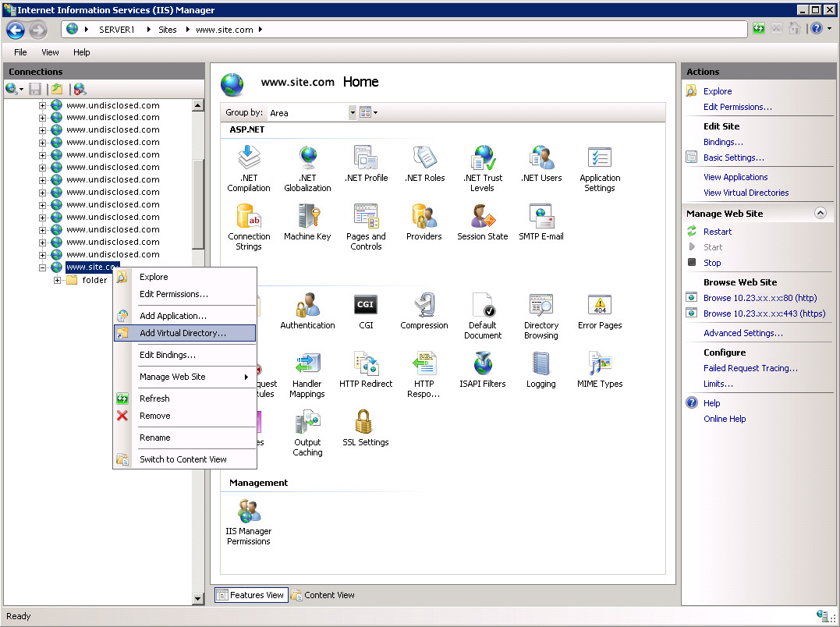Open the HTTP Redirect feature
The width and height of the screenshot is (840, 627).
tap(366, 370)
